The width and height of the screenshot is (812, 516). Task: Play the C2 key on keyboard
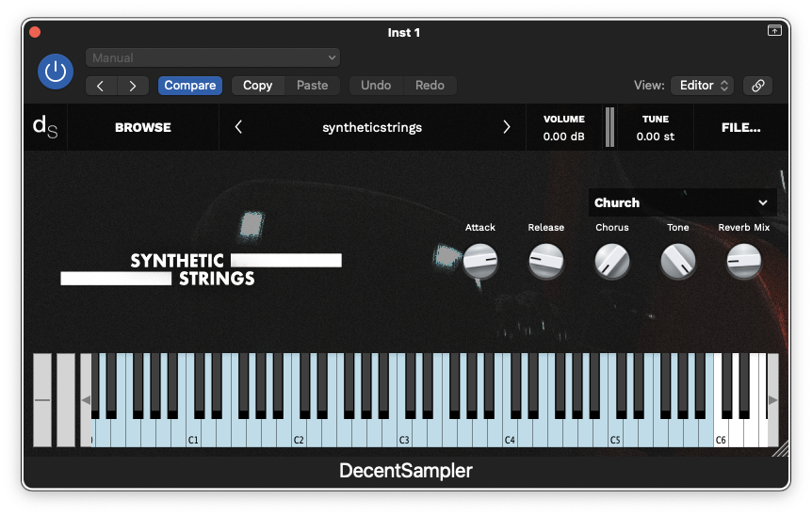pyautogui.click(x=299, y=434)
